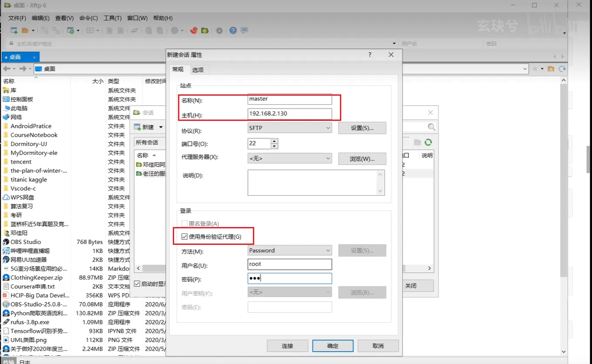Open the 帮助(H) menu
The image size is (592, 364).
[x=163, y=18]
